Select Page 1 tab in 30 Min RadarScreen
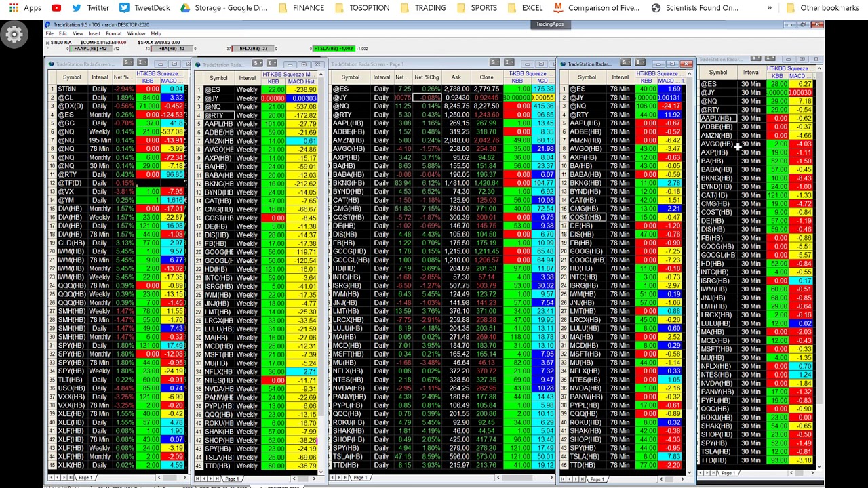The image size is (868, 488). pyautogui.click(x=727, y=473)
